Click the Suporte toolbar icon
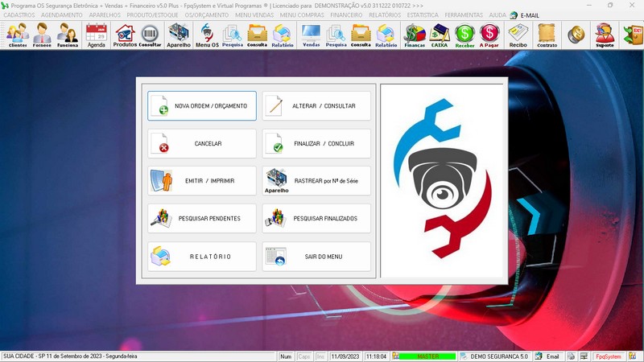644x362 pixels. coord(605,35)
